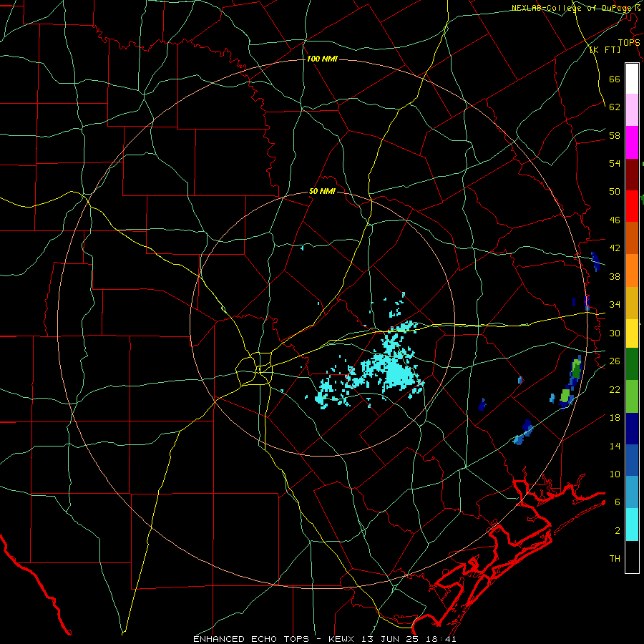Click the "34" legend value
Viewport: 644px width, 644px height.
(x=615, y=304)
